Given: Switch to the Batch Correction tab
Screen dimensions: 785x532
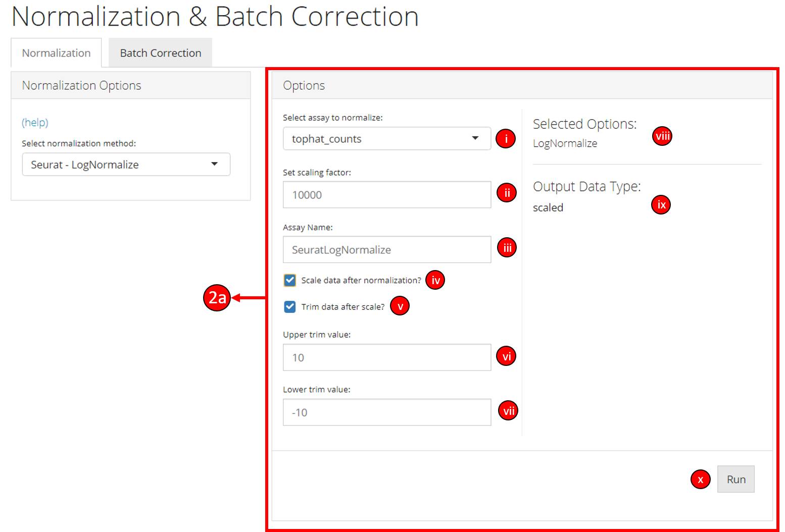Looking at the screenshot, I should tap(160, 53).
